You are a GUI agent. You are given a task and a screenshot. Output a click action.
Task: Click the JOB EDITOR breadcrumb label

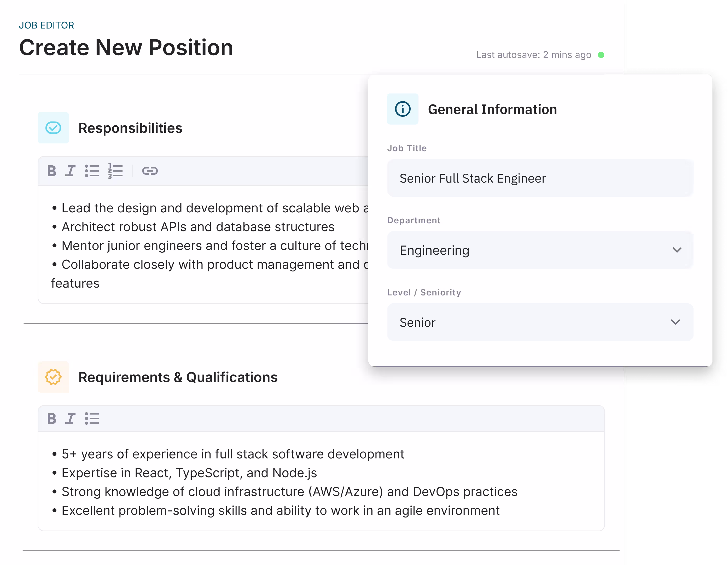(x=47, y=25)
